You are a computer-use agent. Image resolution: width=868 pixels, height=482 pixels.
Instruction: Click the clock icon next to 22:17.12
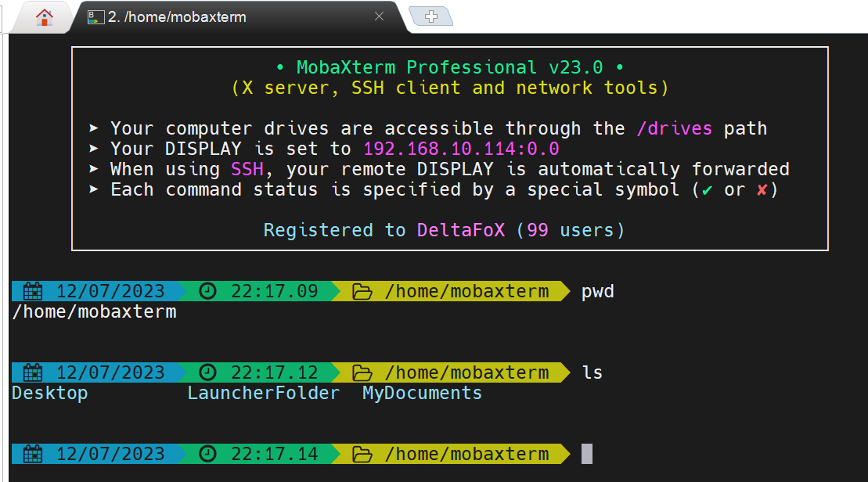(x=207, y=373)
